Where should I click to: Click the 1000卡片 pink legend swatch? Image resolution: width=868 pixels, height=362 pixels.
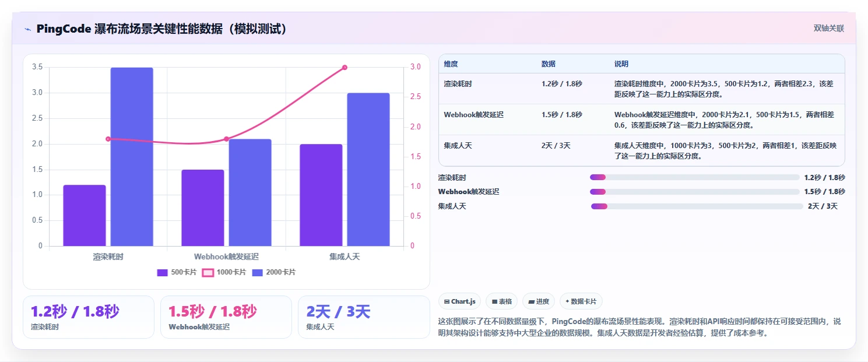coord(208,272)
